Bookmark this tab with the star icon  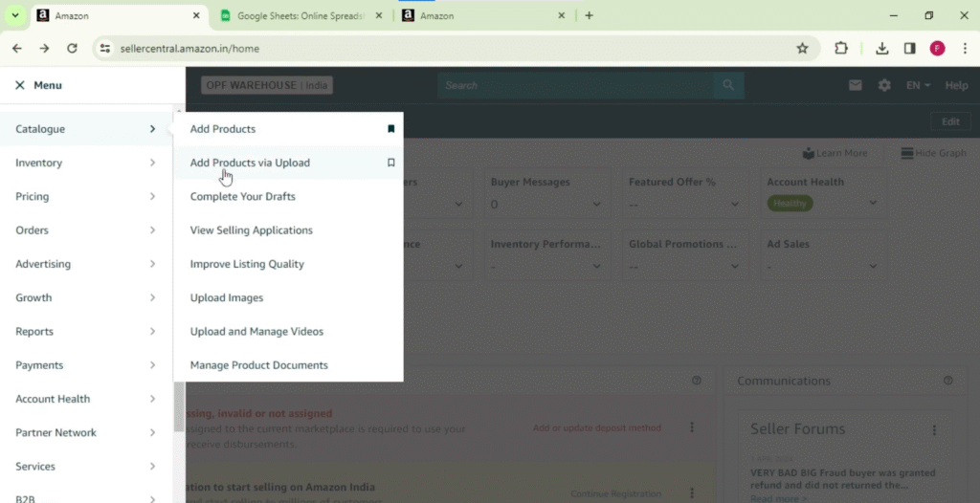(803, 48)
